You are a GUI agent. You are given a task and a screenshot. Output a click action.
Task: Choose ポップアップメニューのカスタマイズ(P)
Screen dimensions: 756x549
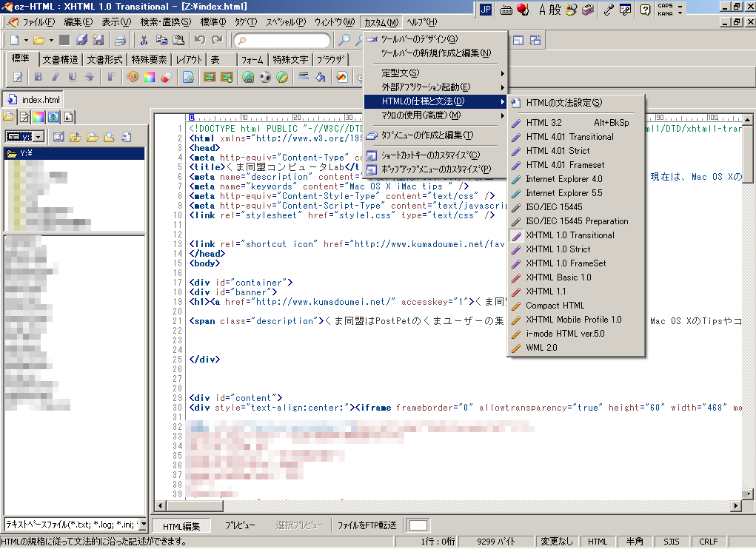pyautogui.click(x=436, y=169)
